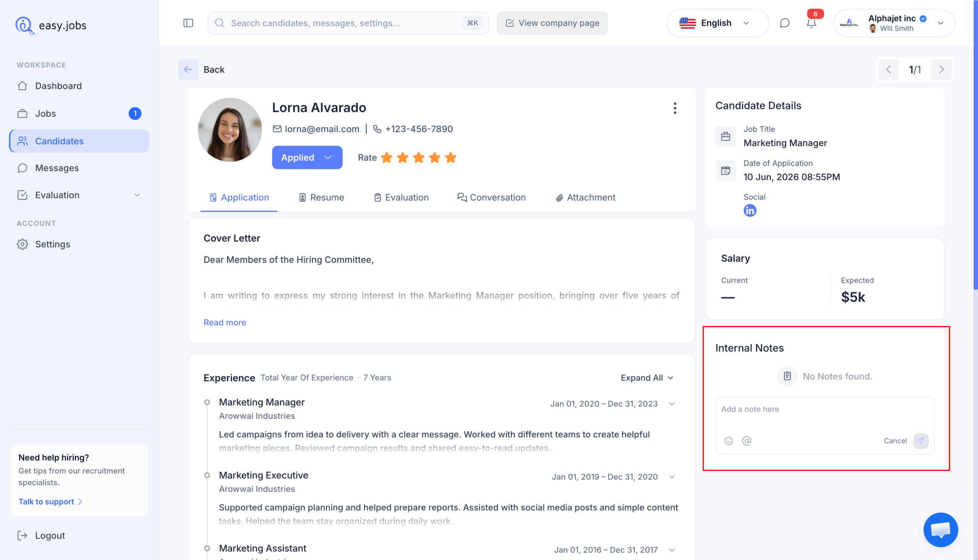Expand the Evaluation sidebar menu
The width and height of the screenshot is (978, 560).
79,195
